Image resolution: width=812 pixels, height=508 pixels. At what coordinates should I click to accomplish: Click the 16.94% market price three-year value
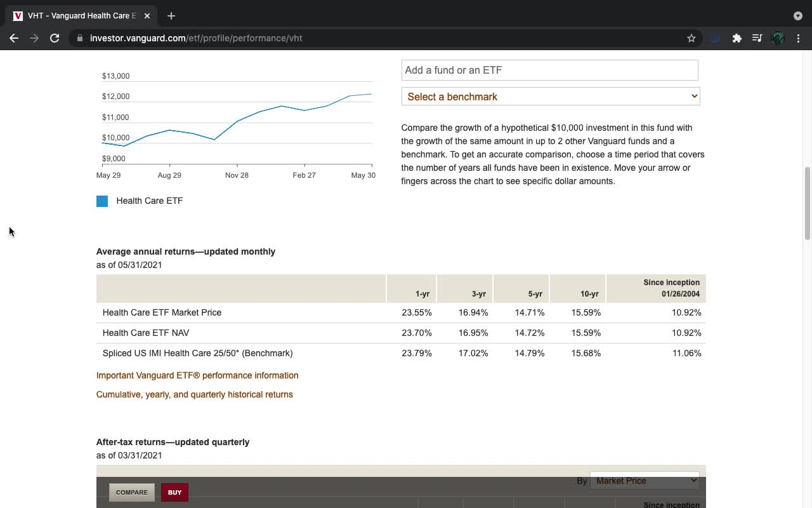[473, 312]
